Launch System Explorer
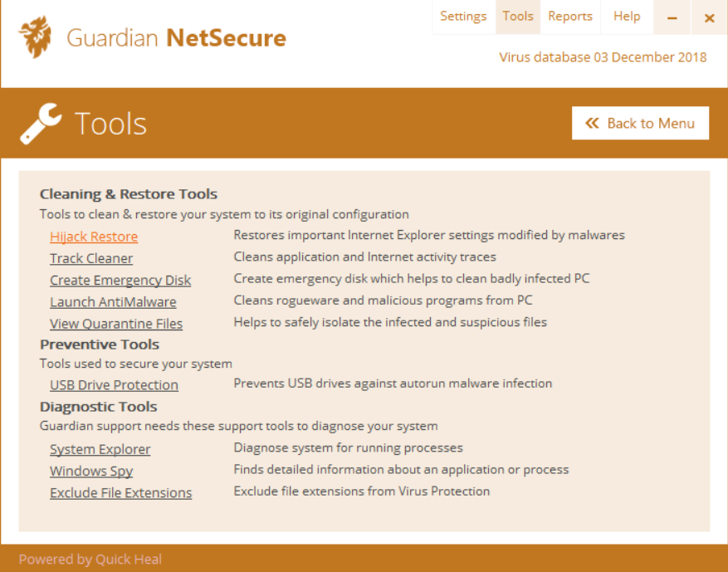 (x=100, y=449)
